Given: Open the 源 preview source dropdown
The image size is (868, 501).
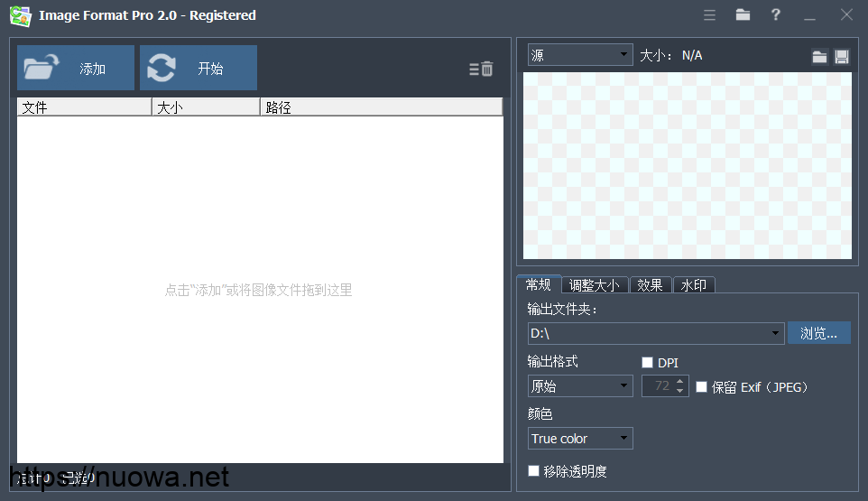Looking at the screenshot, I should pos(580,56).
